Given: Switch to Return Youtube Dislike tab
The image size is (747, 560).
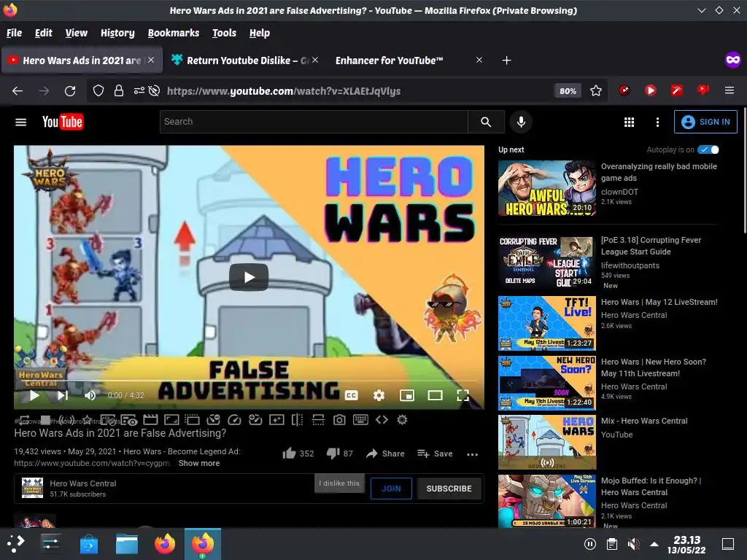Looking at the screenshot, I should pyautogui.click(x=244, y=61).
